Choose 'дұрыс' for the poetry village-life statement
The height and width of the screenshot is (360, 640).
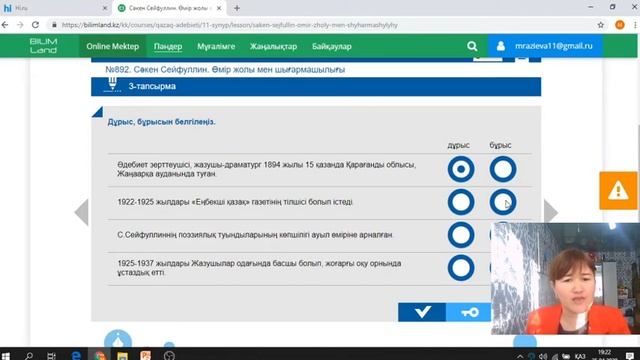point(461,235)
